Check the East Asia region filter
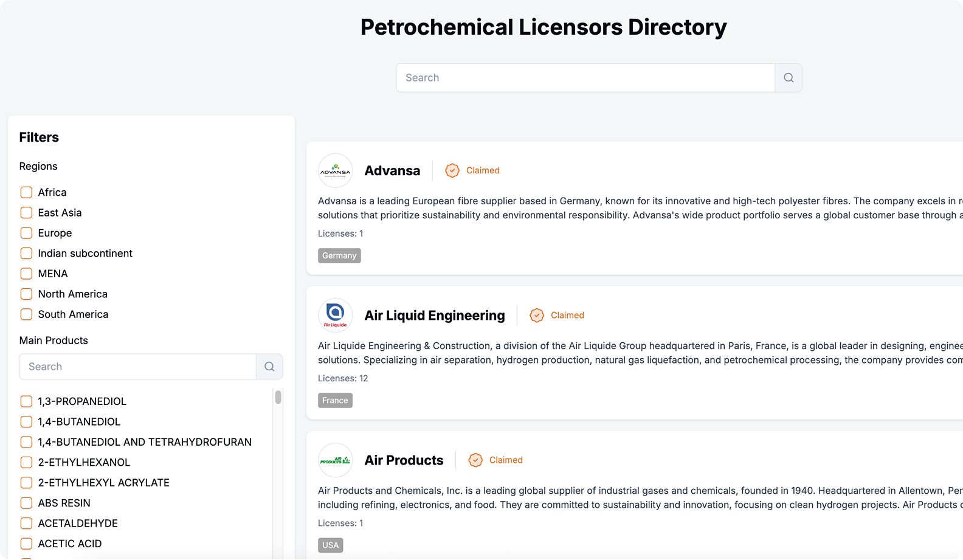Viewport: 963px width, 560px height. 26,213
